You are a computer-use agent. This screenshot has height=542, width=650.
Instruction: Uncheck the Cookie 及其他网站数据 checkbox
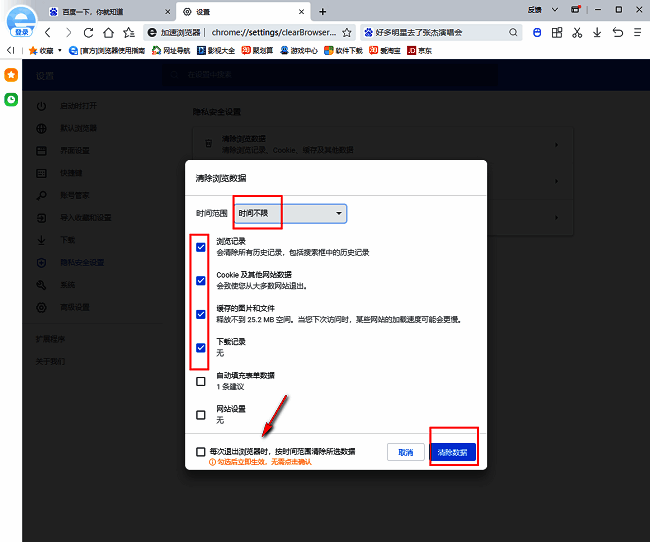tap(201, 281)
